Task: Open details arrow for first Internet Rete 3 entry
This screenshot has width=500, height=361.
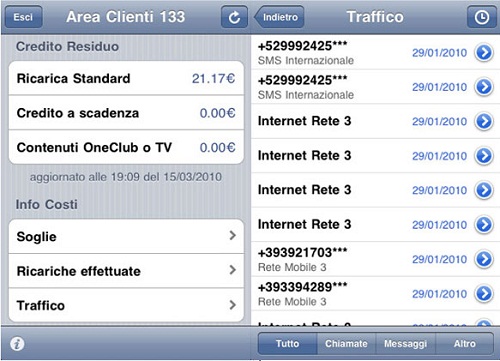Action: [x=484, y=121]
